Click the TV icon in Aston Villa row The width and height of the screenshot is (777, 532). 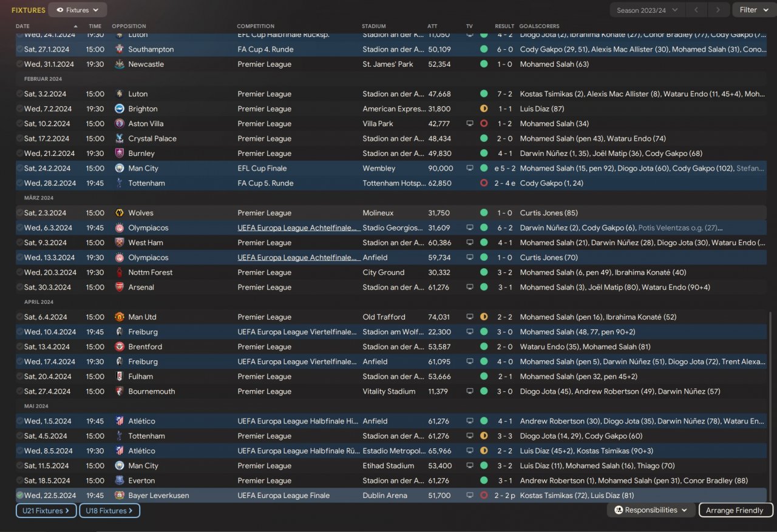(x=469, y=124)
